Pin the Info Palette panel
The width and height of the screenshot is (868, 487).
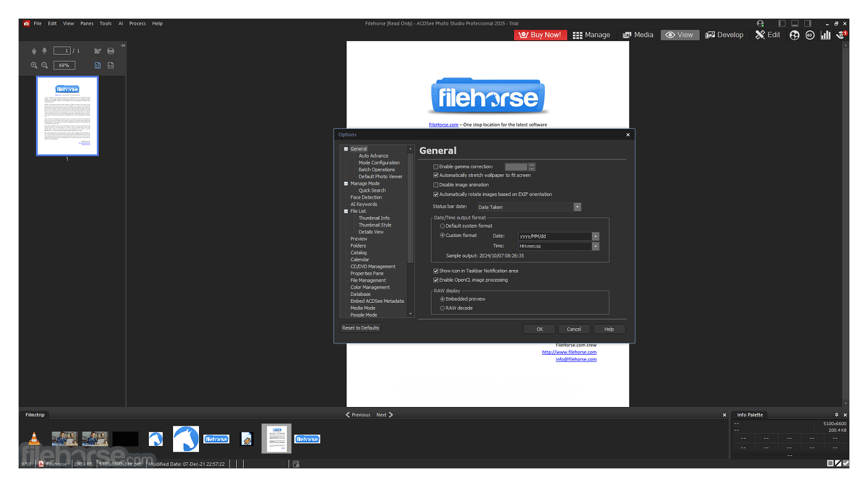point(836,415)
